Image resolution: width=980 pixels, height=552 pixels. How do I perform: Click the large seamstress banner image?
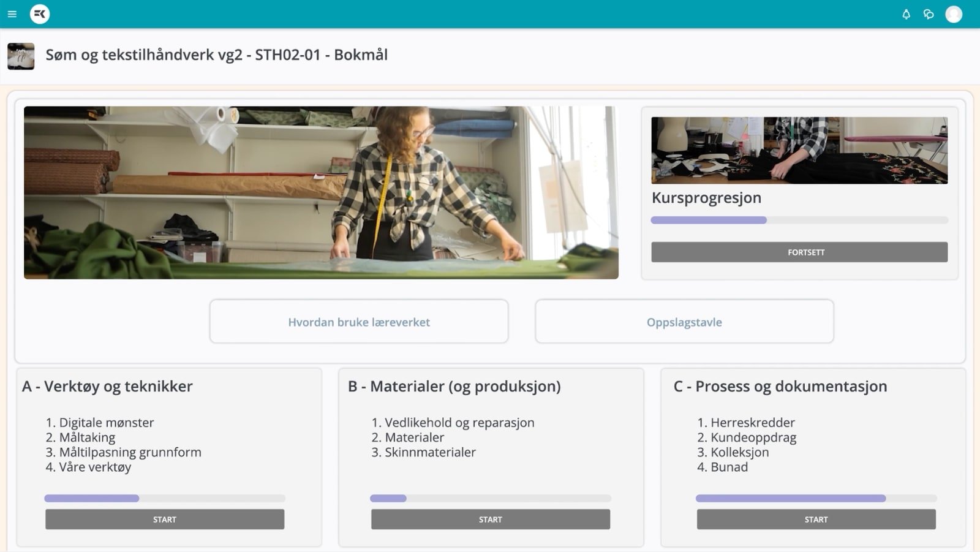coord(321,192)
